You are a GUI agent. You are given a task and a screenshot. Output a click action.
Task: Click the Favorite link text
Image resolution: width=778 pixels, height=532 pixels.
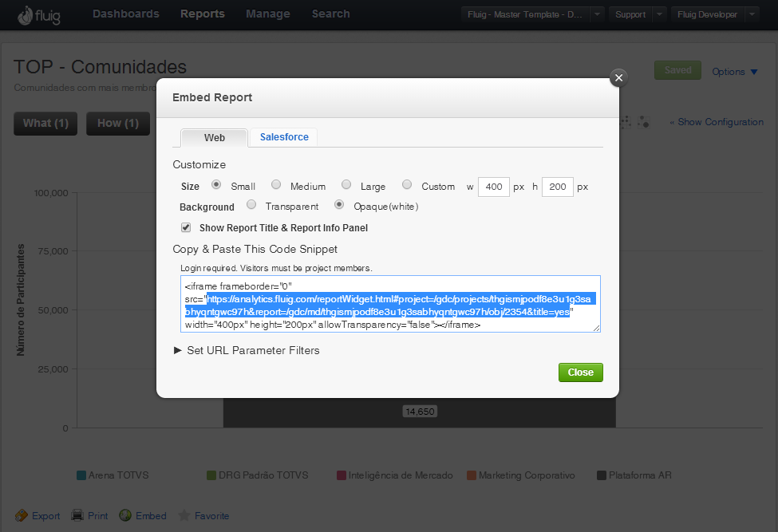pyautogui.click(x=212, y=516)
